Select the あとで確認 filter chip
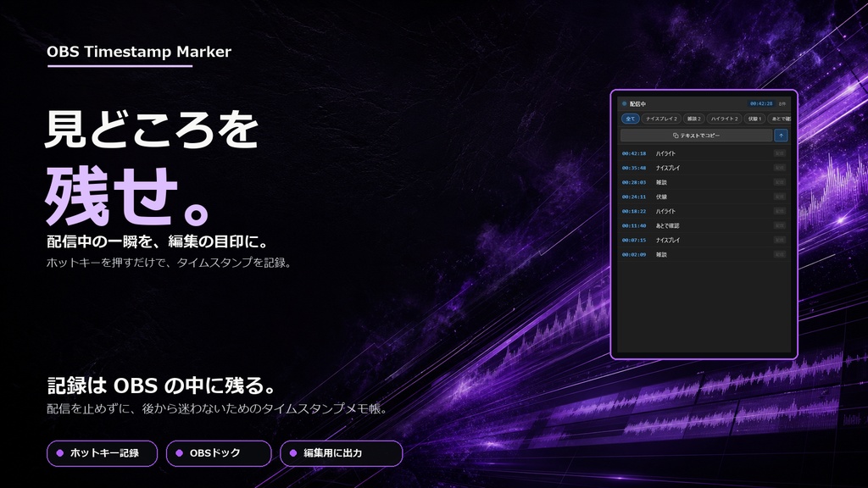868x488 pixels. point(780,119)
